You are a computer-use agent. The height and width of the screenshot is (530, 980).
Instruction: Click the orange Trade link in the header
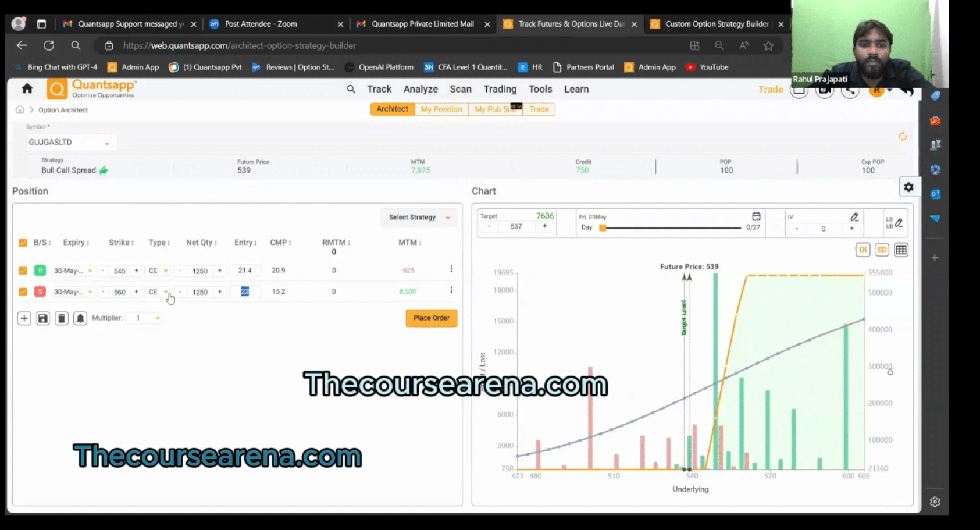(x=771, y=89)
